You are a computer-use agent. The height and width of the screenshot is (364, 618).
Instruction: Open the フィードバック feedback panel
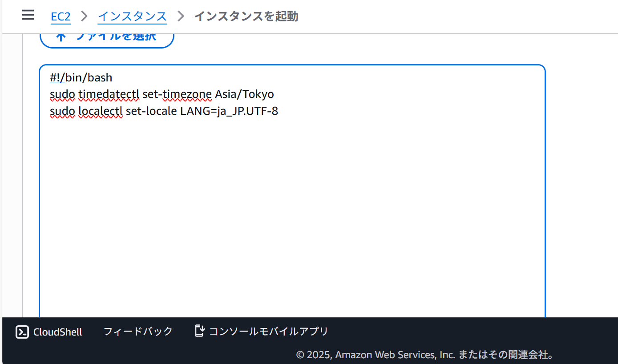[138, 331]
